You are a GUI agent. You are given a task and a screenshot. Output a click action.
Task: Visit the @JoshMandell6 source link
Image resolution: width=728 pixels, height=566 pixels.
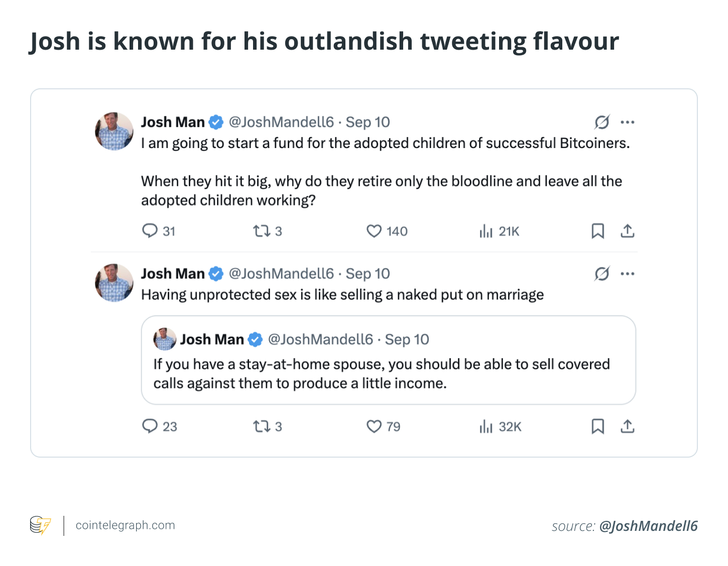click(x=650, y=526)
